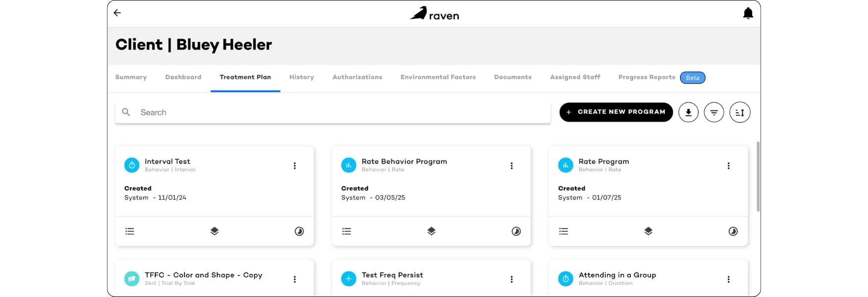Click the back arrow icon
Screen dimensions: 868x297
tap(117, 13)
